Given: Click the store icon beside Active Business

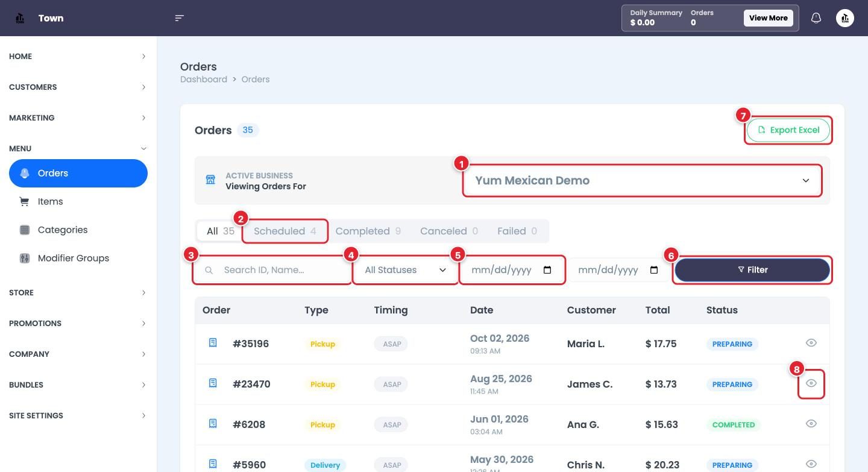Looking at the screenshot, I should click(x=210, y=180).
